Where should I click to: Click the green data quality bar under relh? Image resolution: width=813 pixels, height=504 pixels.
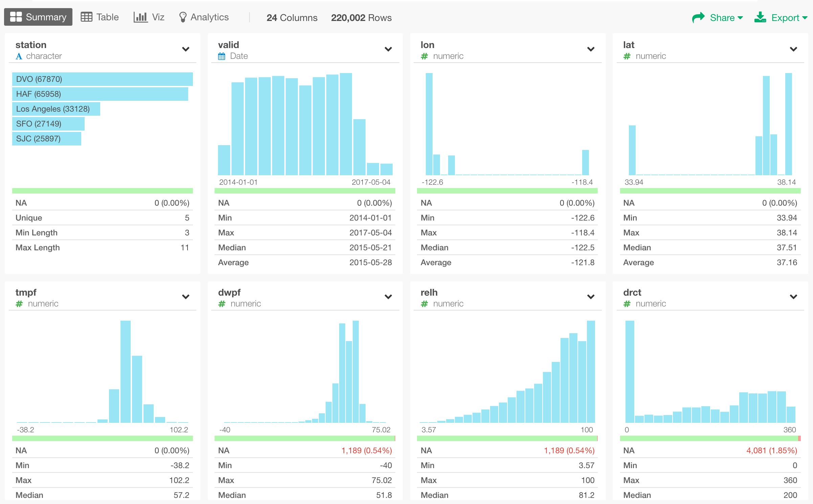507,438
